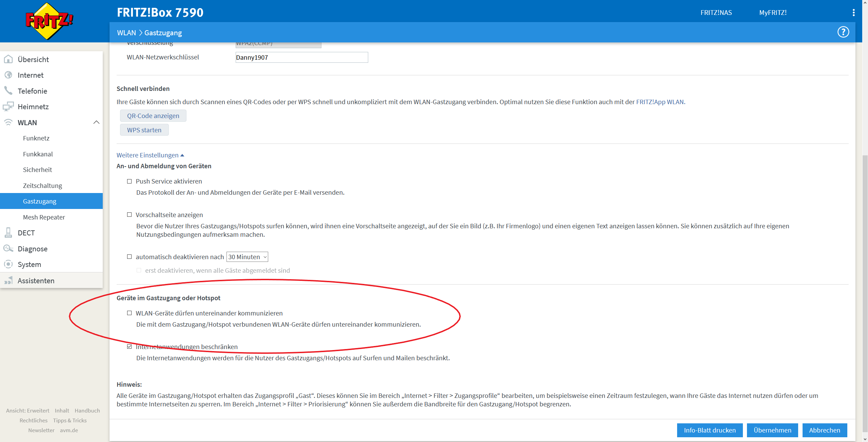Image resolution: width=868 pixels, height=442 pixels.
Task: Click the Internet globe icon
Action: coord(8,75)
